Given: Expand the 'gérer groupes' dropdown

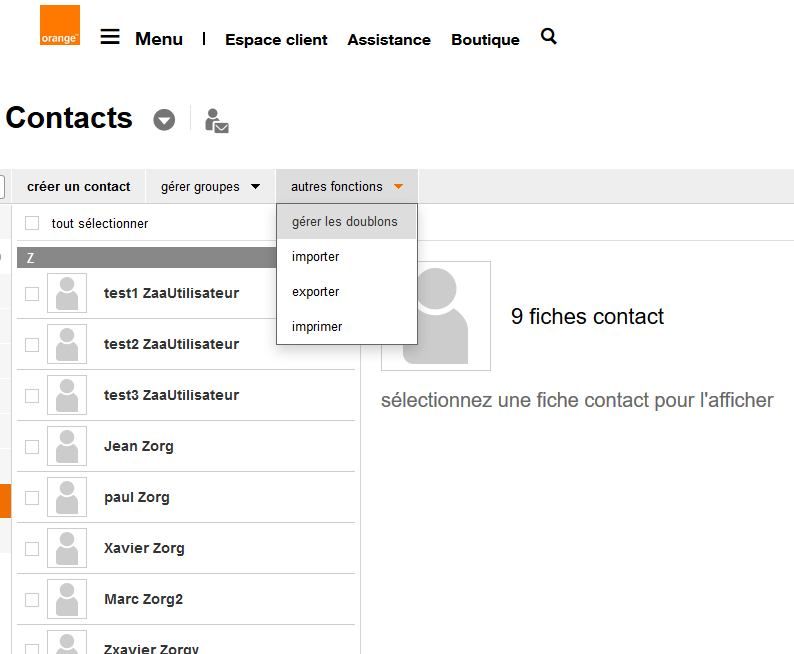Looking at the screenshot, I should 210,187.
